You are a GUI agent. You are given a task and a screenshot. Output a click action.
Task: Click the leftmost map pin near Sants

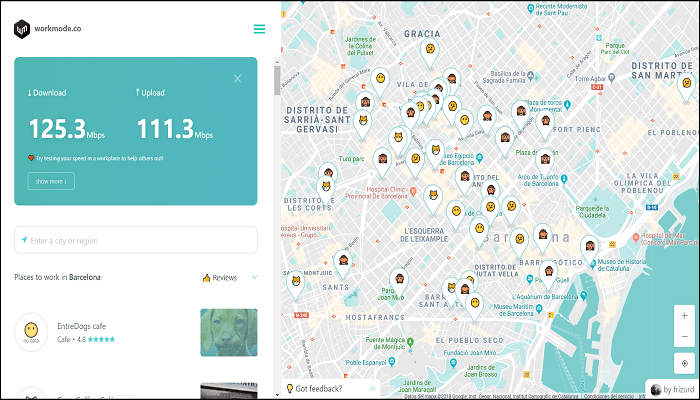coord(296,283)
